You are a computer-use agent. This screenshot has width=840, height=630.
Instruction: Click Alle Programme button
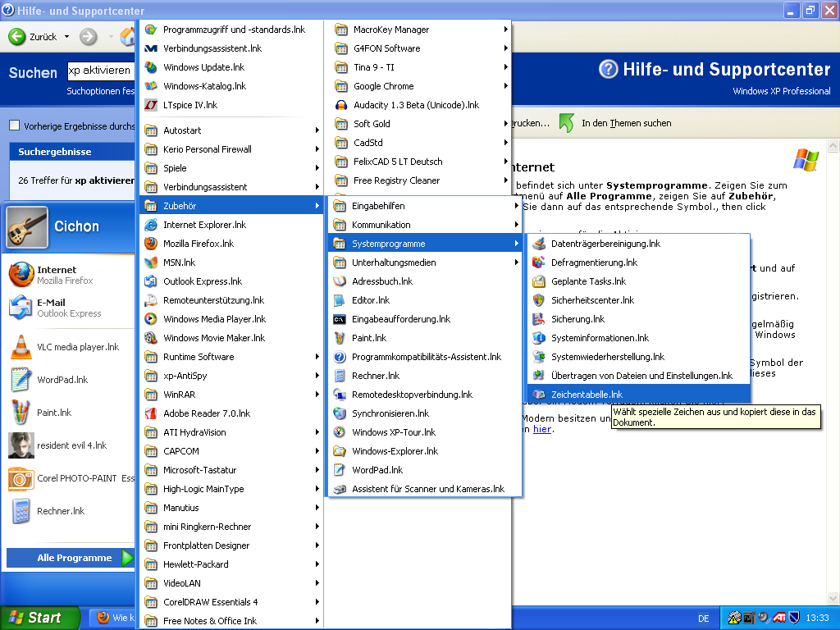pos(71,558)
